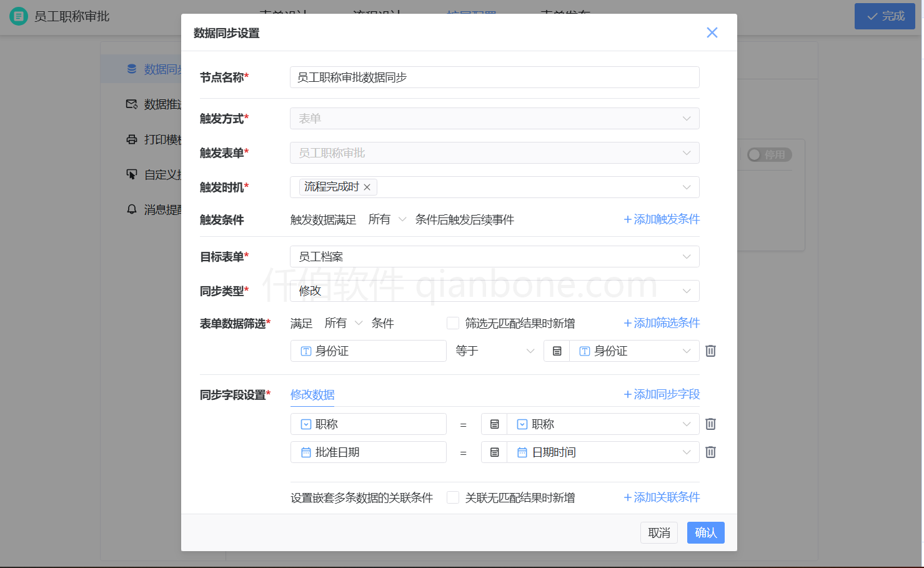Select the 自定义按钮 cursor icon
Image resolution: width=924 pixels, height=568 pixels.
131,174
